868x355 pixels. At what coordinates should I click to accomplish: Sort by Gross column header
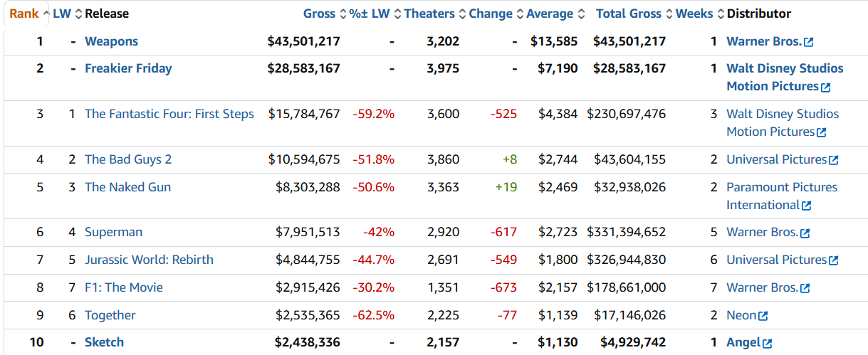click(318, 14)
